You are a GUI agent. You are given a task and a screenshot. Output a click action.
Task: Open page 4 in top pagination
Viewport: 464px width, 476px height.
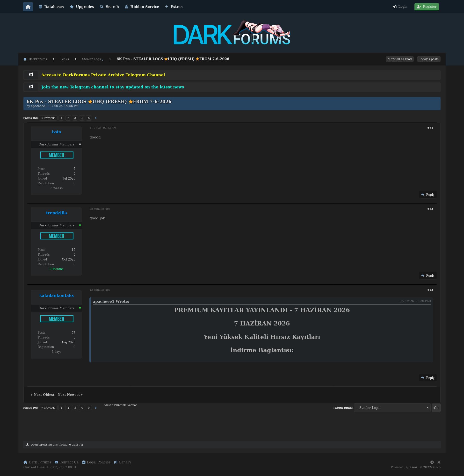82,118
